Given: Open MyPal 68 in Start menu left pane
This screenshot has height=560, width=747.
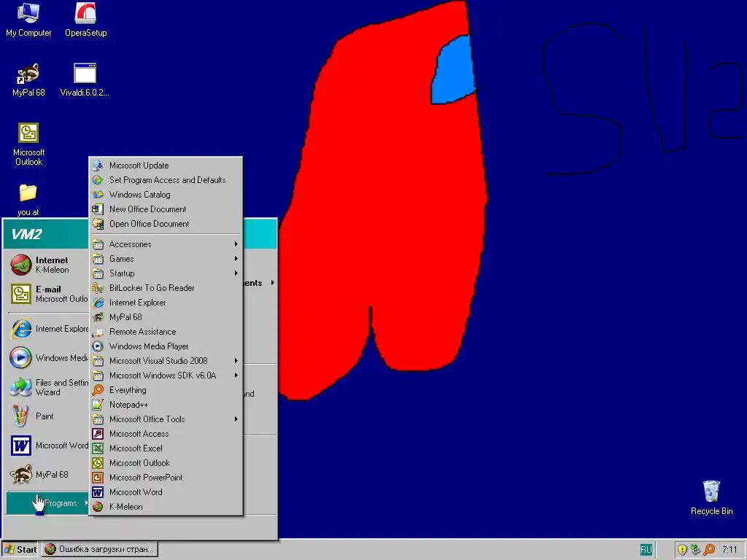Looking at the screenshot, I should pos(47,474).
